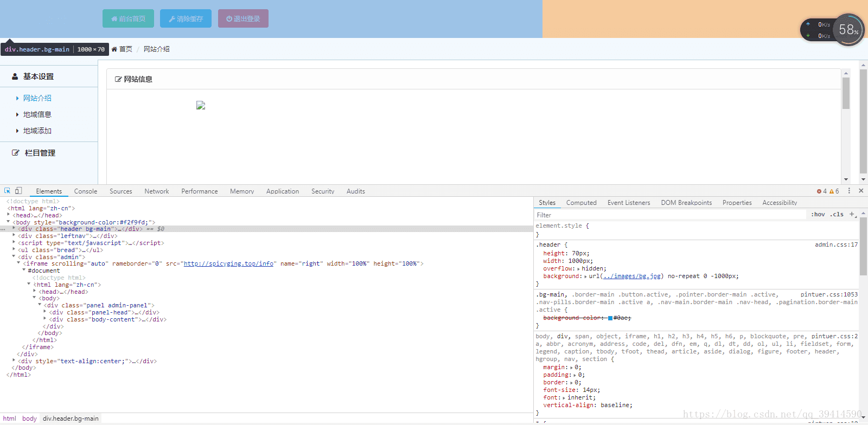
Task: Open ../images/bg.jpg url link
Action: tap(632, 276)
